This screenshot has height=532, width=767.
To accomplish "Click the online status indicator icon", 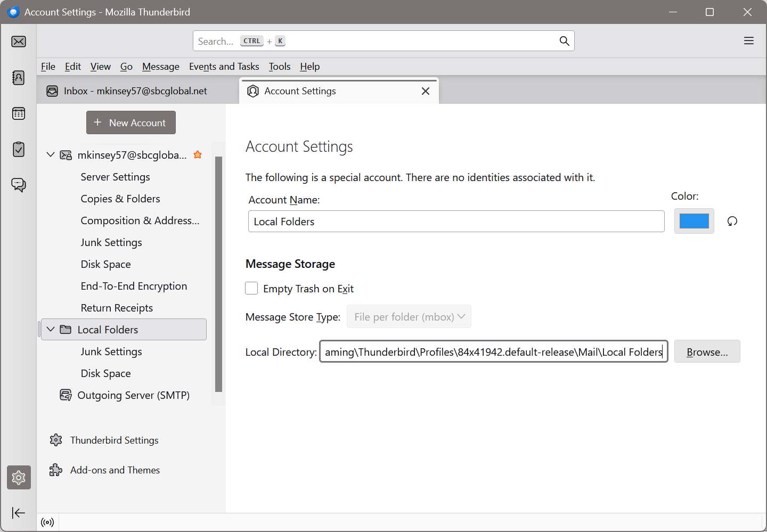I will pyautogui.click(x=47, y=522).
